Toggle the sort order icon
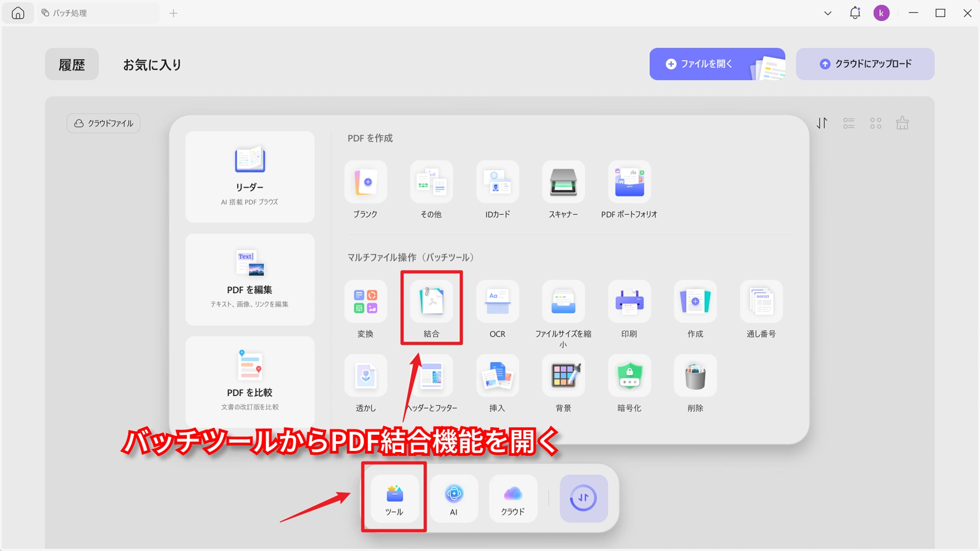Image resolution: width=980 pixels, height=551 pixels. point(822,123)
